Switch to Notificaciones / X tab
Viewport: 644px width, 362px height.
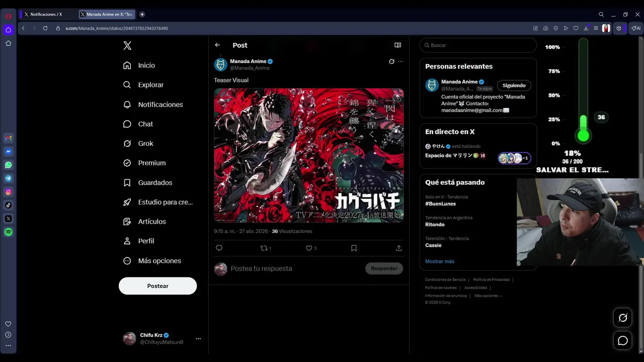(49, 15)
